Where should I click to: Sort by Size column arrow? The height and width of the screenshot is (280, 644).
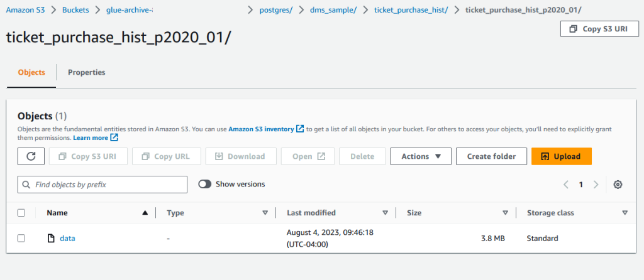click(505, 213)
